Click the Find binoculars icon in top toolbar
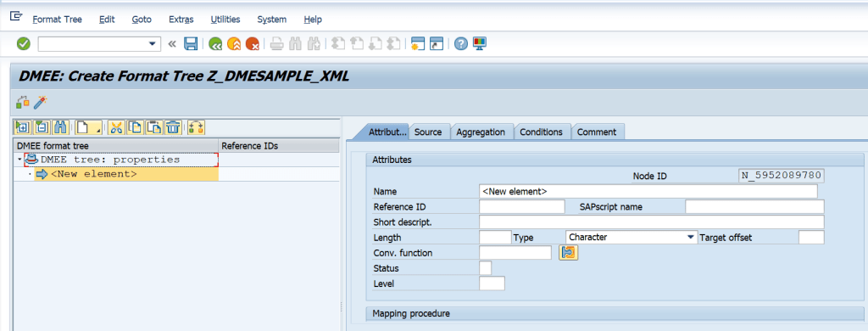 296,44
